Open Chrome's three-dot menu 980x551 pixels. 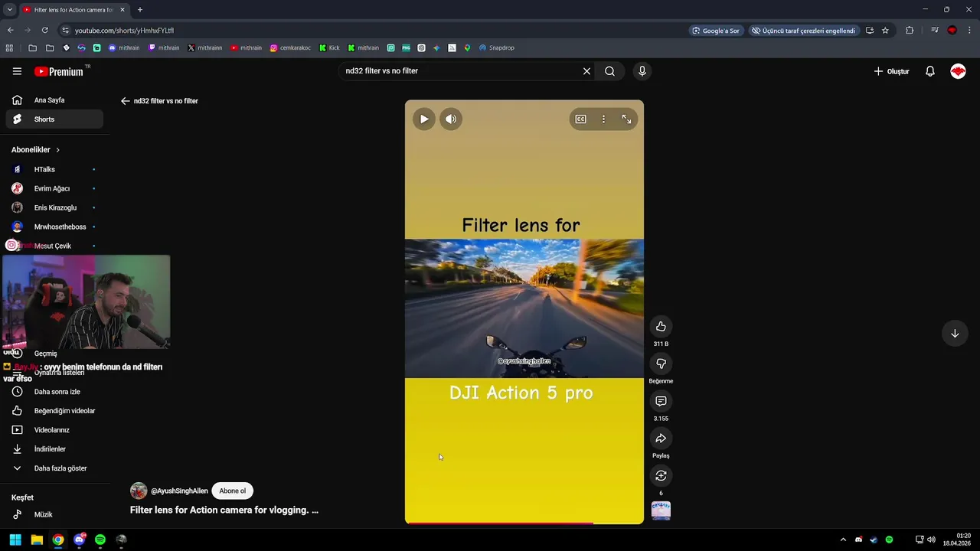pos(969,31)
